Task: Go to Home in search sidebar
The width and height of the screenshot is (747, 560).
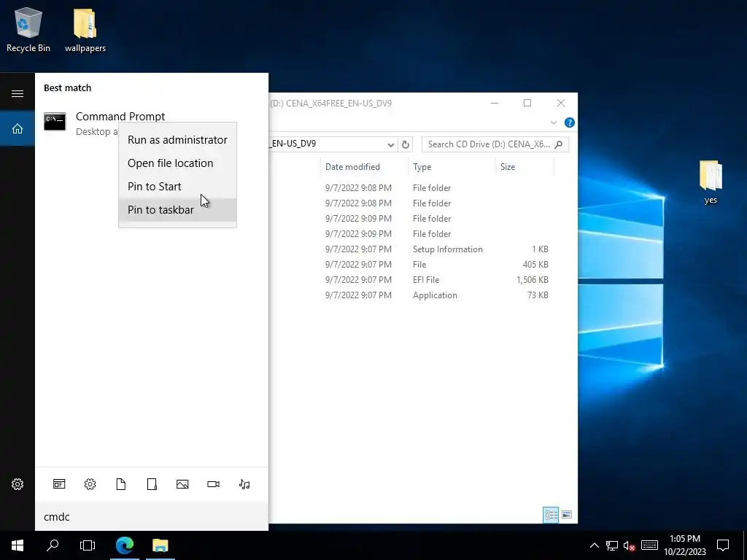Action: click(x=18, y=128)
